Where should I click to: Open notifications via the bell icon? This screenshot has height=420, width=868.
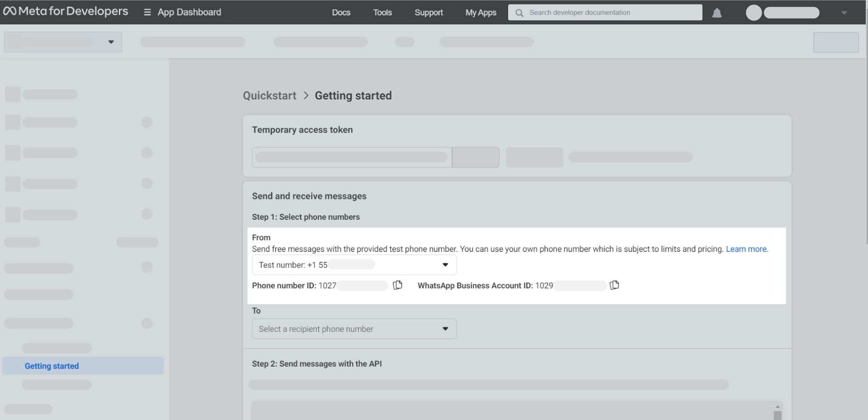[718, 12]
